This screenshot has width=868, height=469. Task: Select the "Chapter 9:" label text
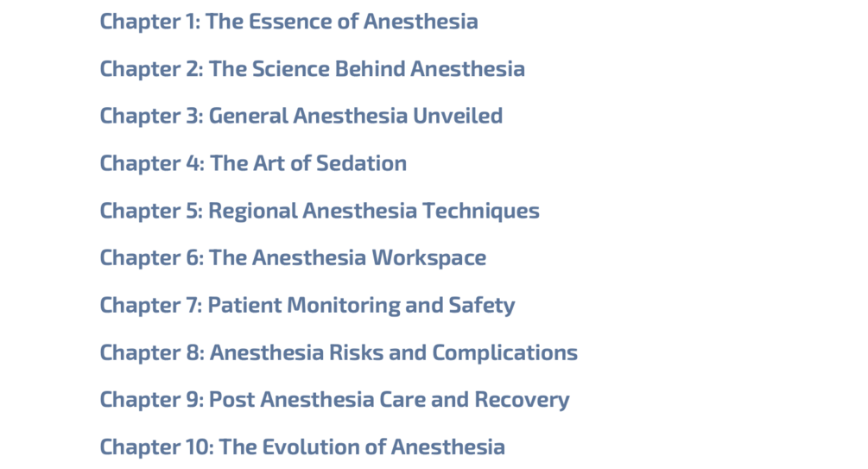151,401
